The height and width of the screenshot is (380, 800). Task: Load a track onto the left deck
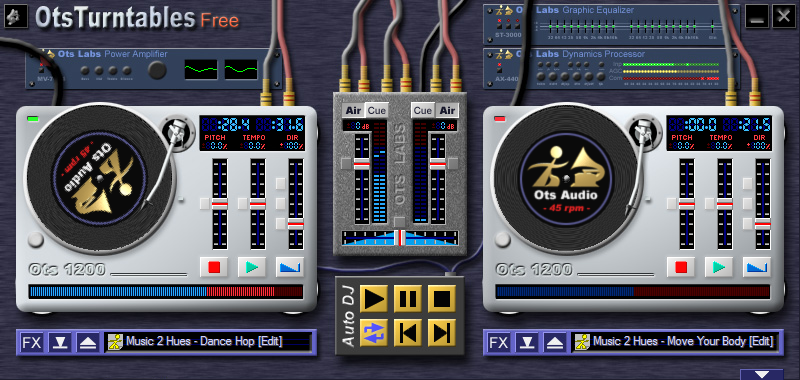coord(60,342)
